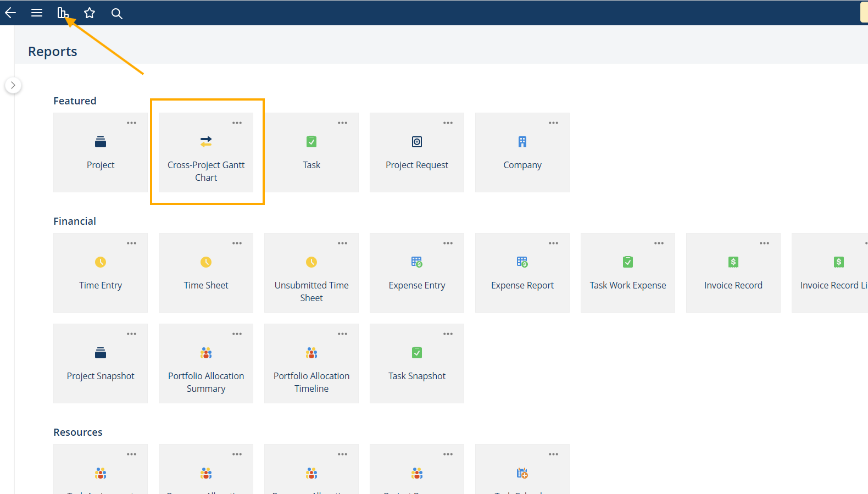
Task: Select the Invoice Record report
Action: 733,273
